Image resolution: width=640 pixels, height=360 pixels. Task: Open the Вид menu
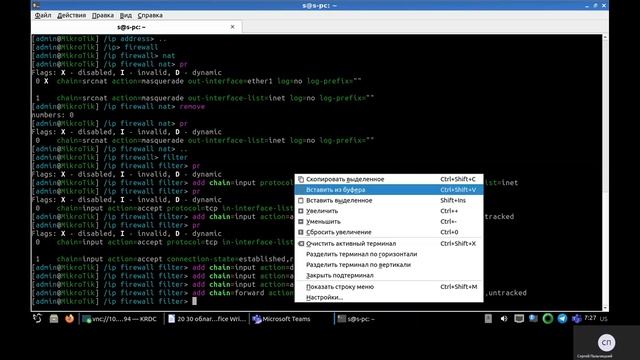click(x=126, y=15)
